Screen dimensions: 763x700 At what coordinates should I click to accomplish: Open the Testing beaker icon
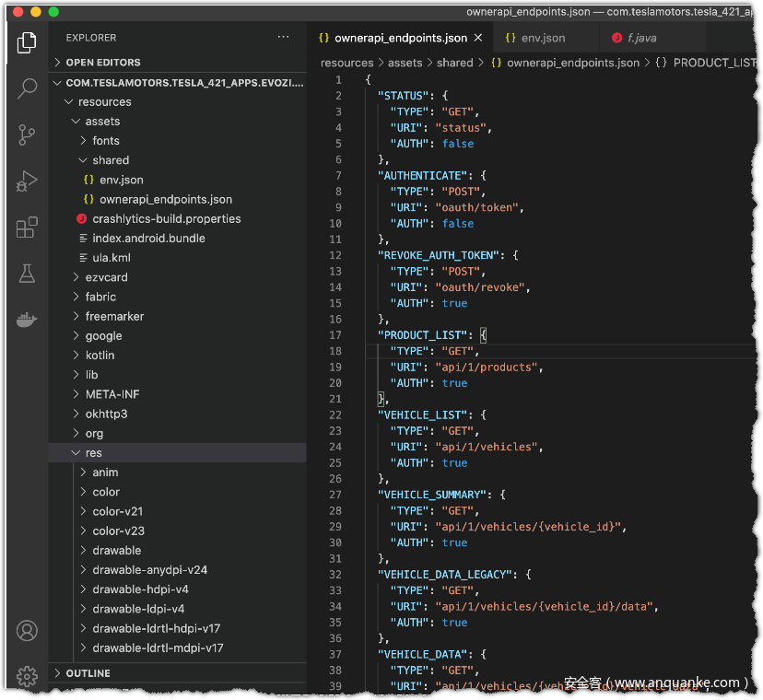[x=27, y=274]
